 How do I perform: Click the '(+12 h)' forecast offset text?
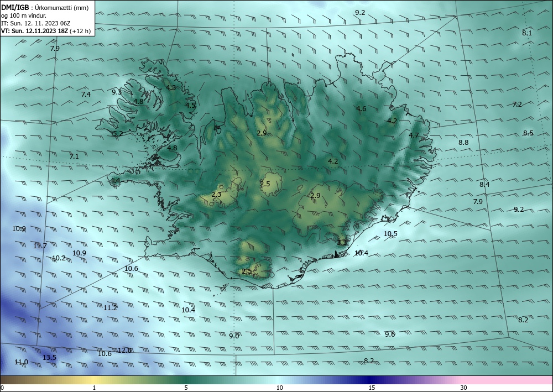pyautogui.click(x=80, y=31)
